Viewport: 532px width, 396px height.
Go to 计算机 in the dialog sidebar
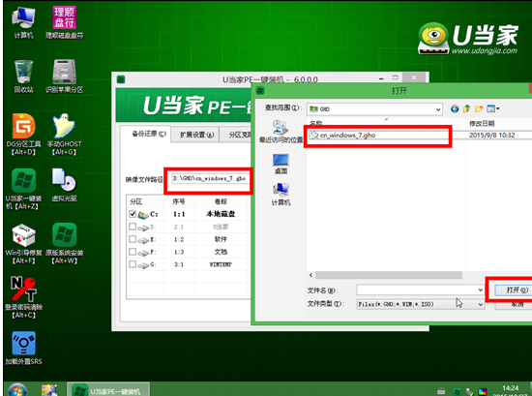click(x=281, y=195)
